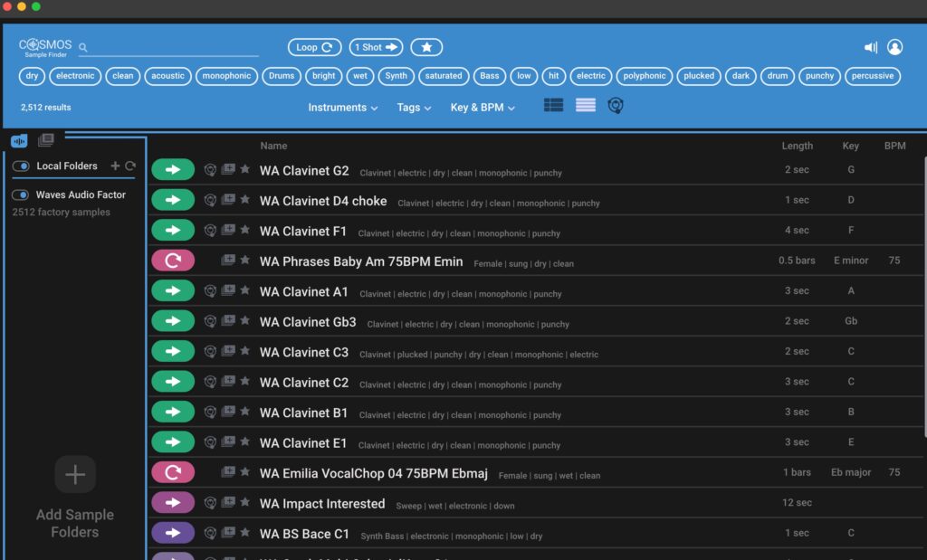Toggle the Waves Audio Factory switch
The width and height of the screenshot is (927, 560).
[x=21, y=195]
